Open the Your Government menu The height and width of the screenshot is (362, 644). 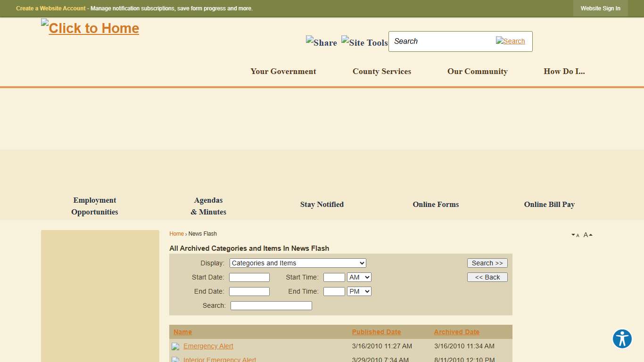point(283,72)
